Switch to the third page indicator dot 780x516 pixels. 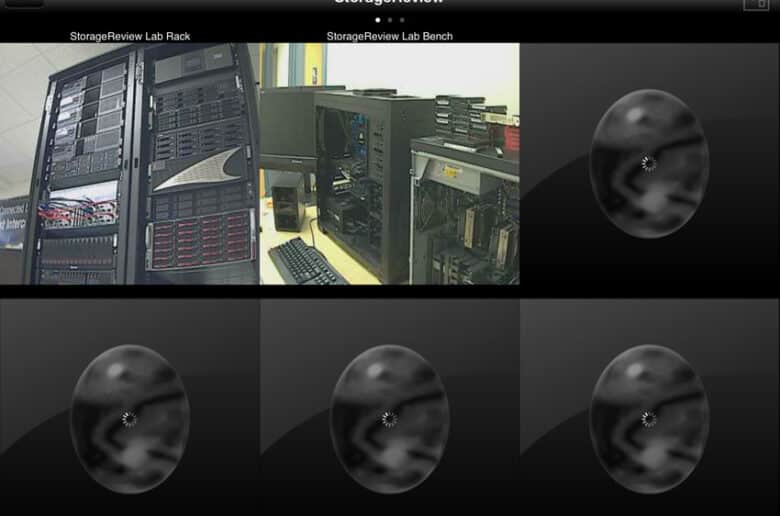(402, 20)
